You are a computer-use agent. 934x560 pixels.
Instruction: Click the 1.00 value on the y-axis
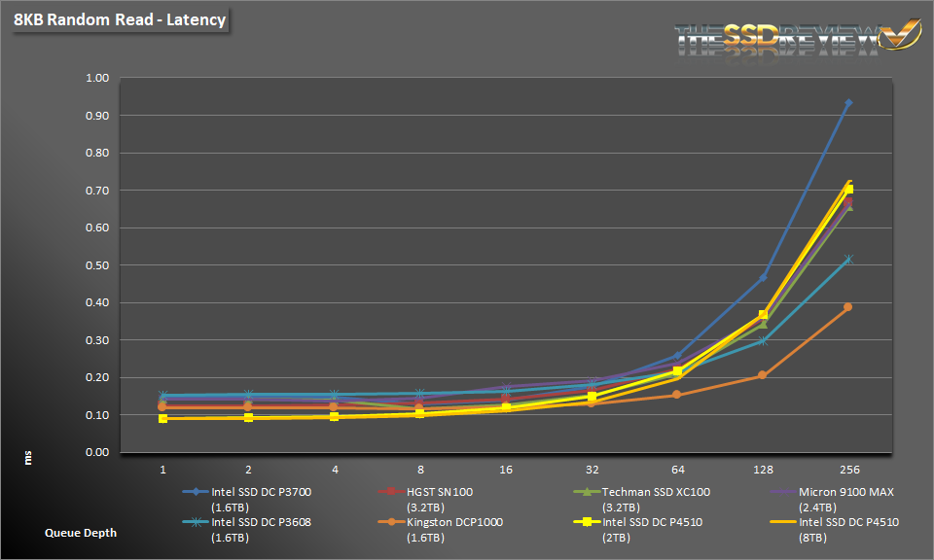click(x=97, y=79)
